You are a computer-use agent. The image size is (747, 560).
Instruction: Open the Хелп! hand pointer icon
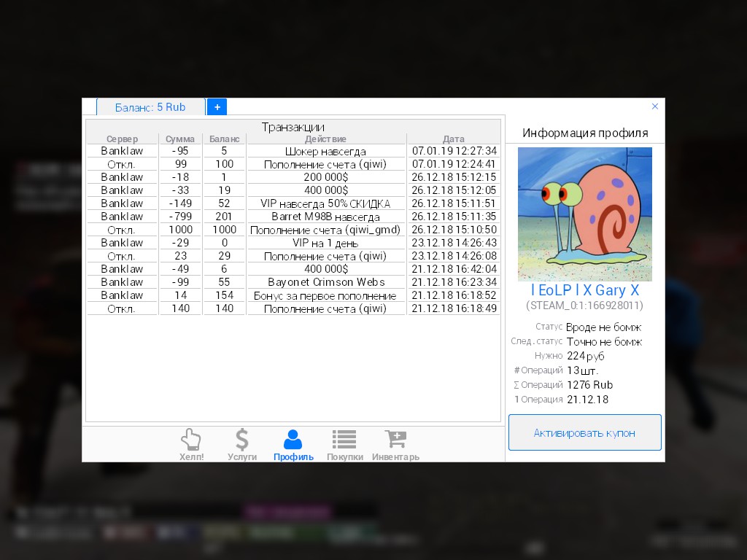(x=191, y=440)
